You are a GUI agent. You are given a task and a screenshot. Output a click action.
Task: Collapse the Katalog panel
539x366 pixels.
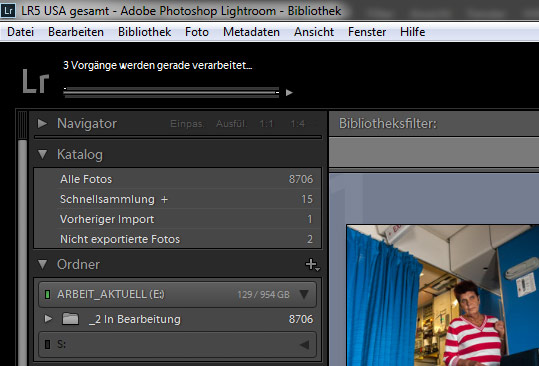coord(43,154)
